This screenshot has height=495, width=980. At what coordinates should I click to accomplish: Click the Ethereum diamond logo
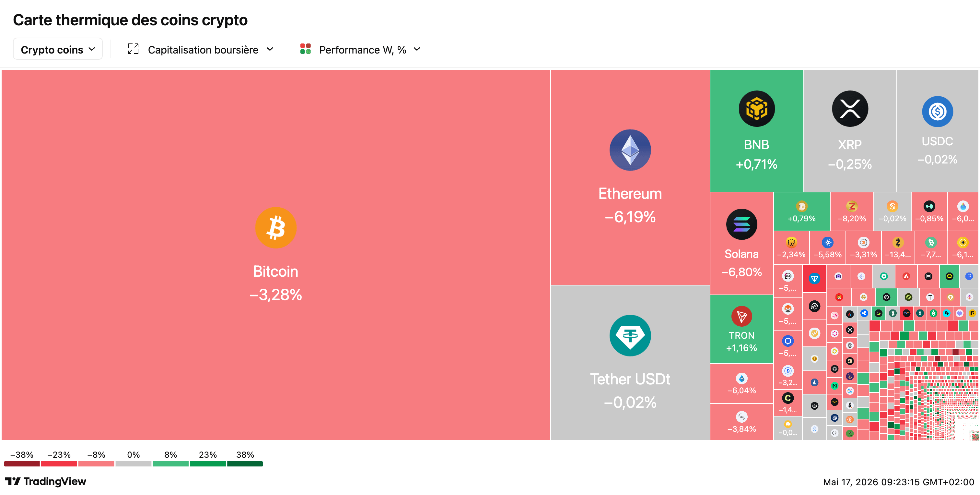(x=630, y=150)
